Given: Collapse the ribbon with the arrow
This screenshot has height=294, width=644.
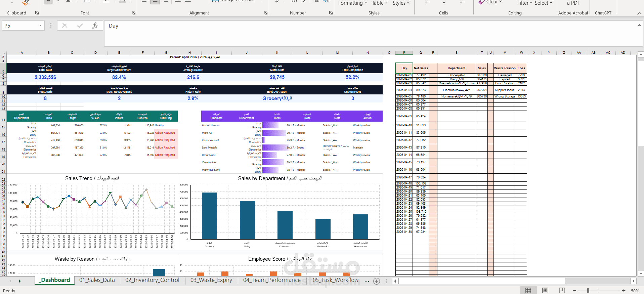Looking at the screenshot, I should 639,13.
